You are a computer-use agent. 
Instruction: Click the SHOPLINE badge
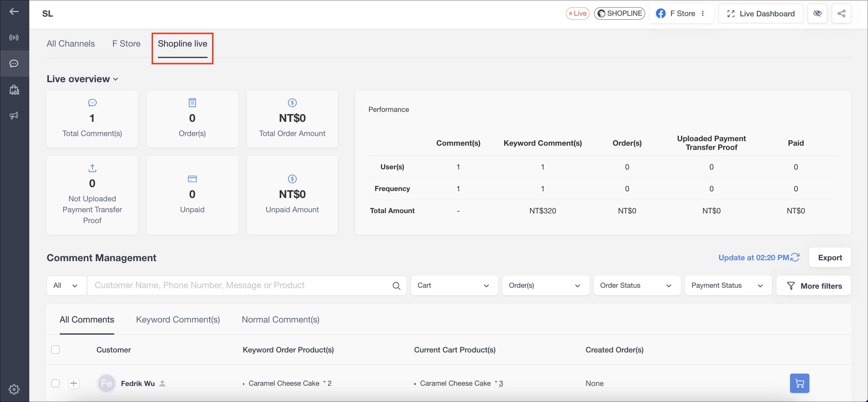coord(619,14)
